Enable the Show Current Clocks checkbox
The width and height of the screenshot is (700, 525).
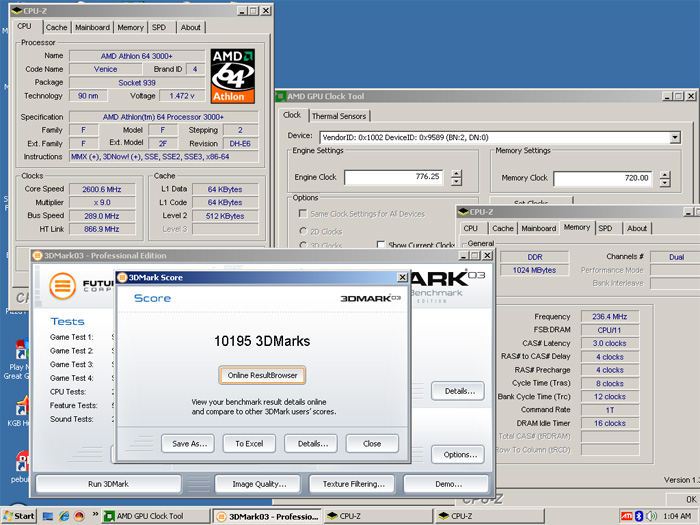click(380, 245)
